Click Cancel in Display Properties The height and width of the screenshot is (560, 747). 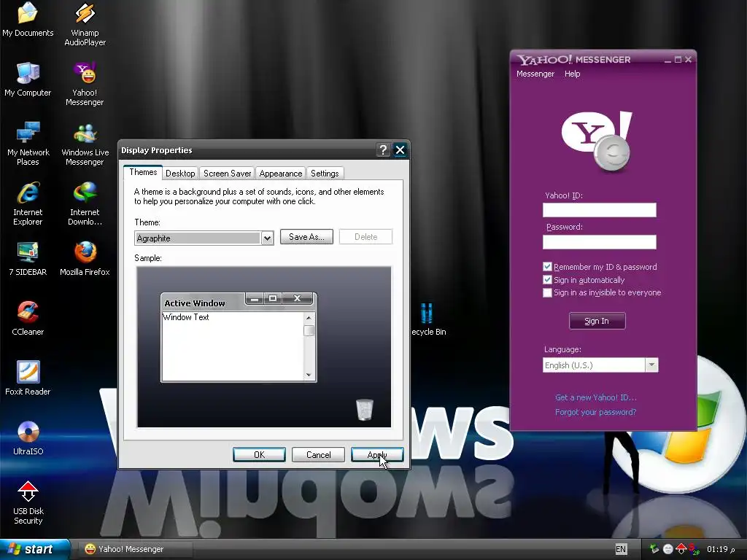coord(318,455)
